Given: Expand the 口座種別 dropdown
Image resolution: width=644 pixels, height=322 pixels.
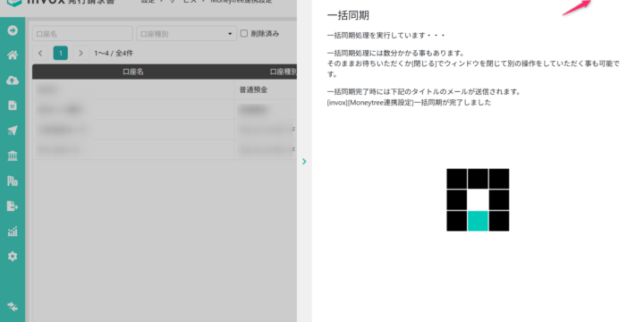Looking at the screenshot, I should [x=186, y=34].
